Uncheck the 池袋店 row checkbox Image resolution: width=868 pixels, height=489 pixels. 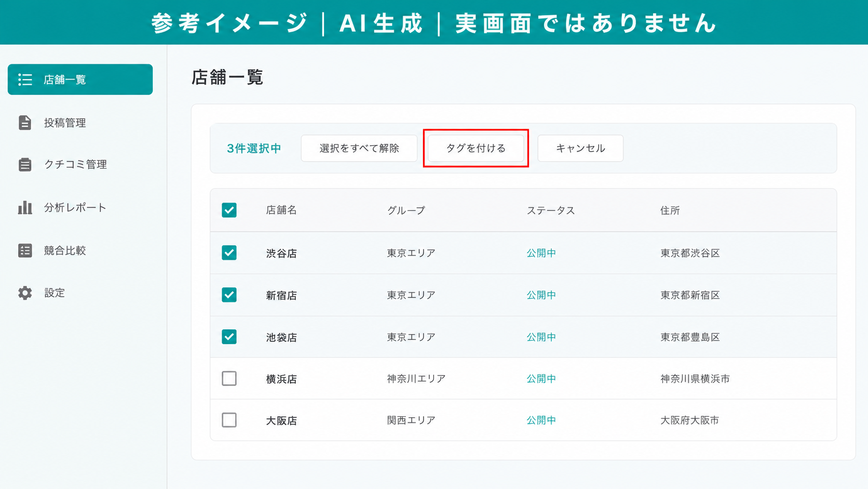pyautogui.click(x=229, y=337)
